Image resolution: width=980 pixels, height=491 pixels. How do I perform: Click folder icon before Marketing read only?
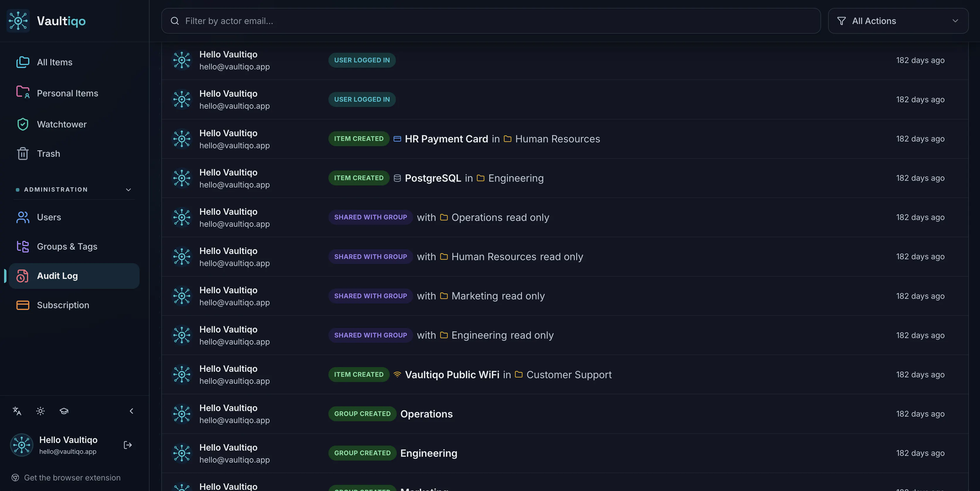click(x=444, y=296)
